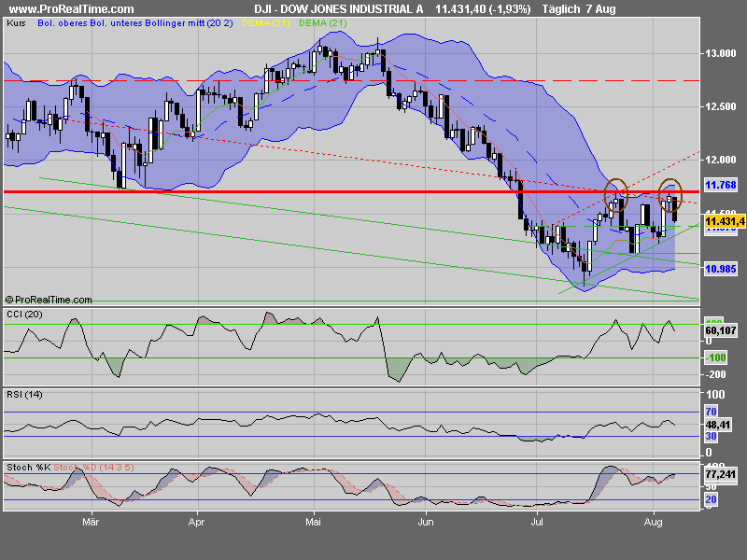
Task: Click the blue 20 stochastic level label
Action: click(x=711, y=499)
